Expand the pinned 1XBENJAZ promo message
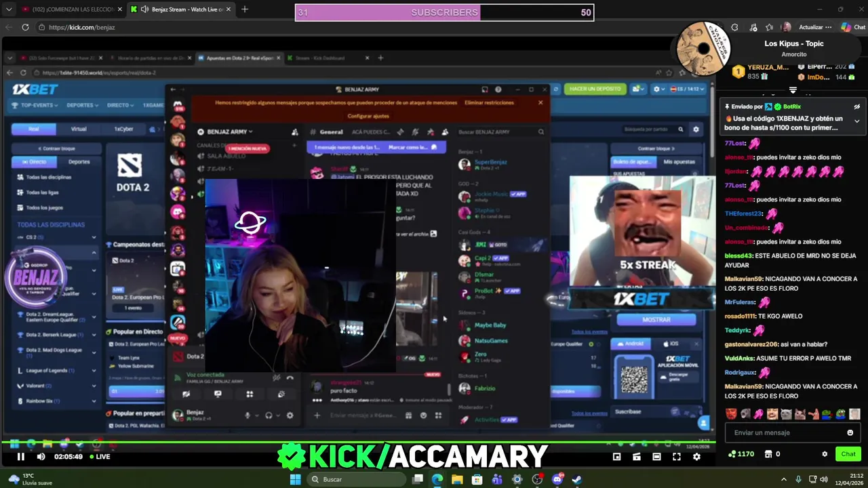The width and height of the screenshot is (868, 488). pos(857,121)
